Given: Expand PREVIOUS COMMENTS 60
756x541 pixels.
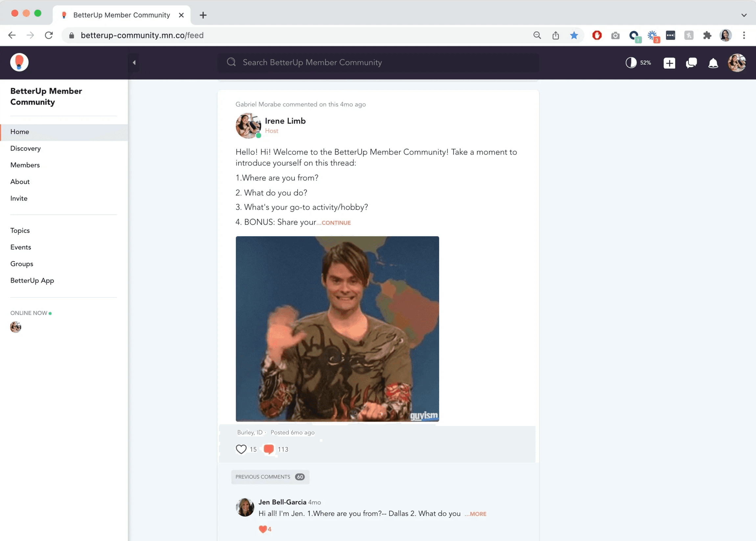Looking at the screenshot, I should (x=270, y=477).
